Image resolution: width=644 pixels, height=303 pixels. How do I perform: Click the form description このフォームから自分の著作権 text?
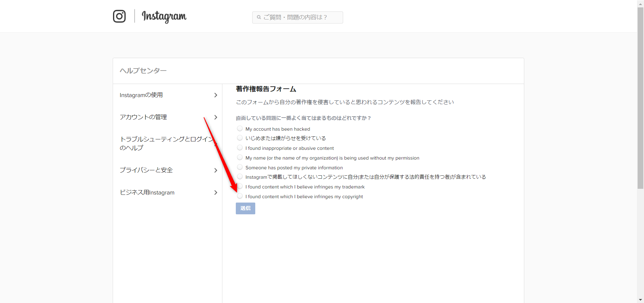[x=345, y=102]
